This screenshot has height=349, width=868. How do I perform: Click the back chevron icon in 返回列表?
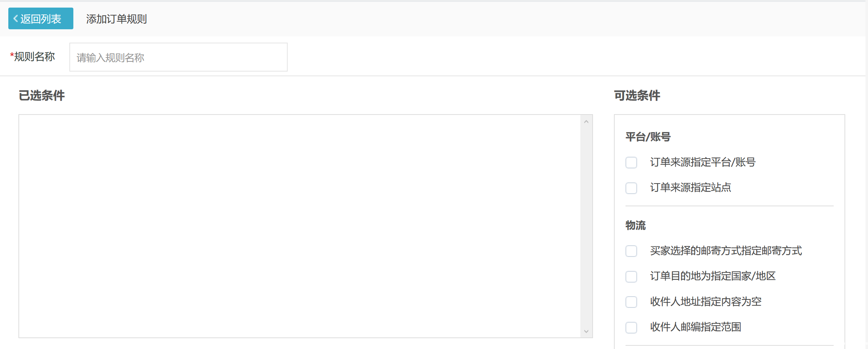(x=16, y=18)
